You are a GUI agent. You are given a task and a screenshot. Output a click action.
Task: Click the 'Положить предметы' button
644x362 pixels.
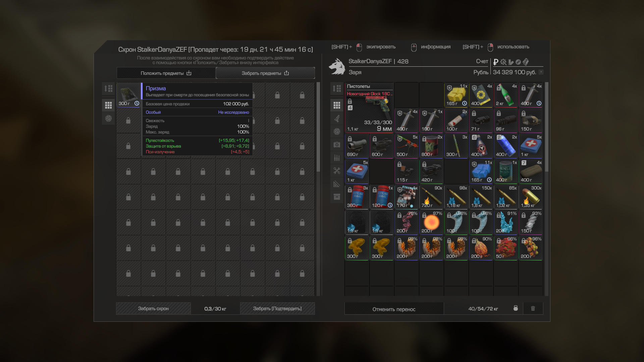click(x=166, y=73)
